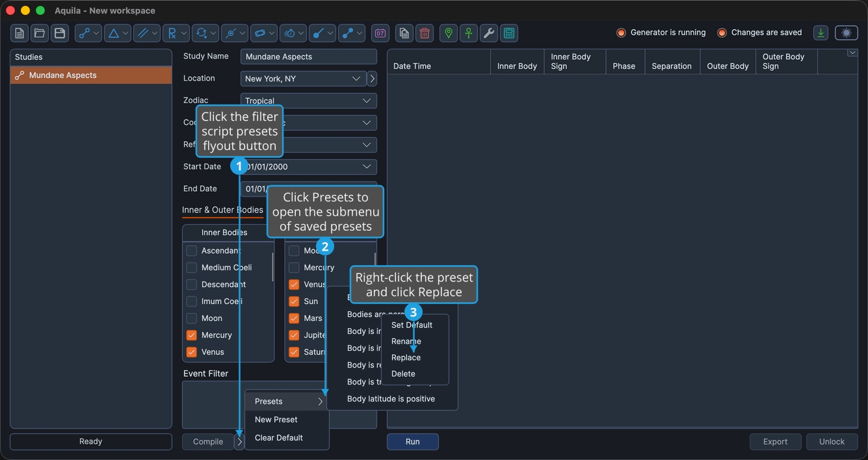This screenshot has width=868, height=460.
Task: Open settings with the wrench icon
Action: pos(489,33)
